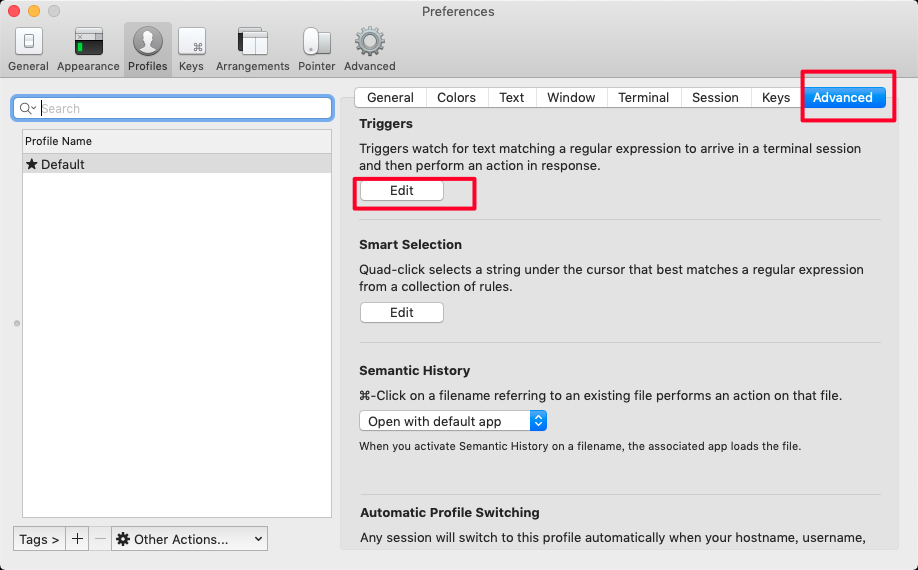Open the Advanced gear toolbar icon
The width and height of the screenshot is (918, 570).
coord(369,50)
